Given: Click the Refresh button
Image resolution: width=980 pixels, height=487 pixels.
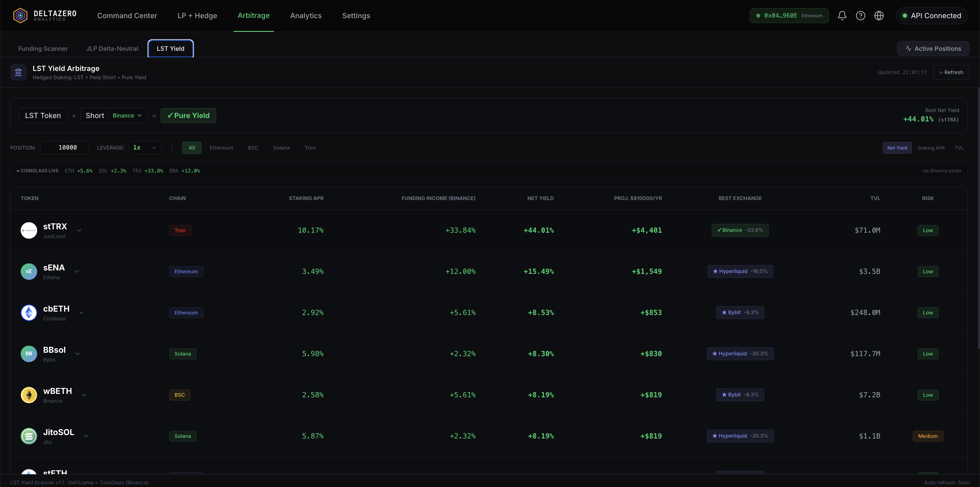Looking at the screenshot, I should point(951,72).
